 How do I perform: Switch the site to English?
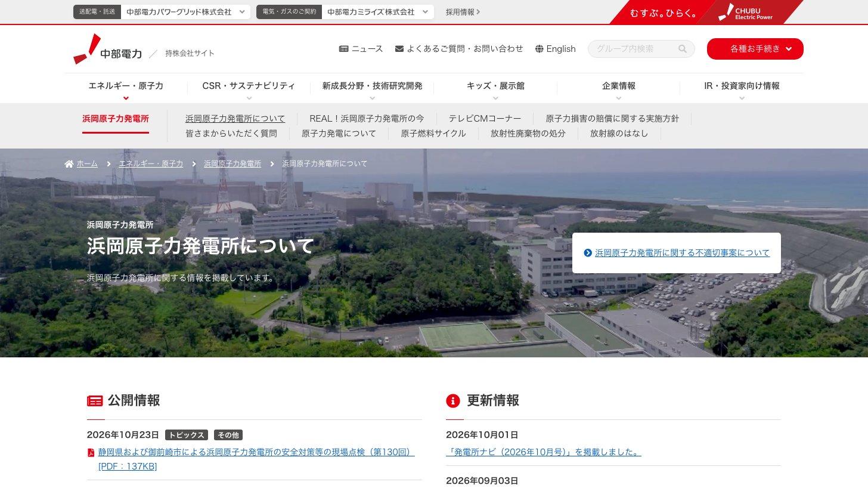[556, 49]
